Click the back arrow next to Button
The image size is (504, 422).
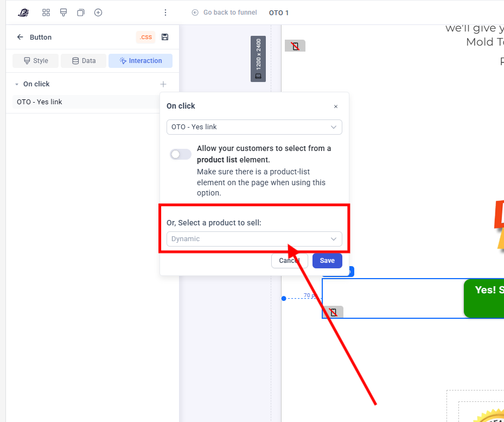[x=20, y=37]
